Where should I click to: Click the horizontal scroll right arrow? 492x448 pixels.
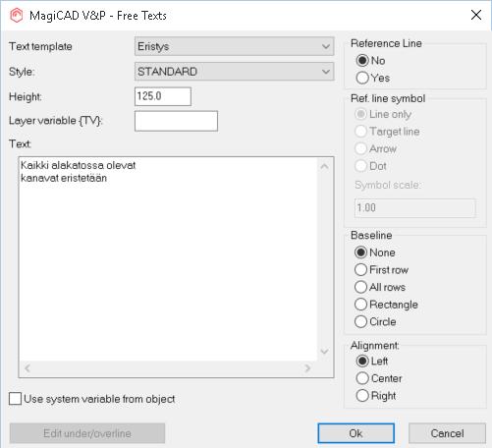point(307,368)
